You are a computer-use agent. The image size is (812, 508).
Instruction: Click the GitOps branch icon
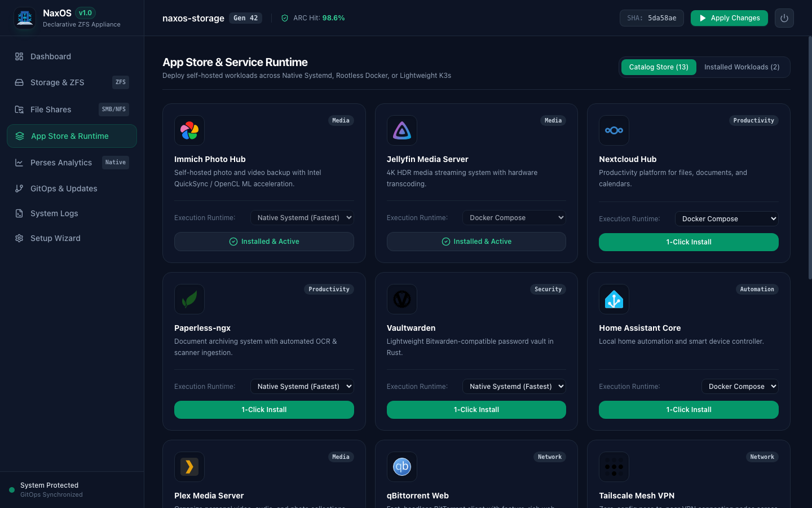(19, 189)
